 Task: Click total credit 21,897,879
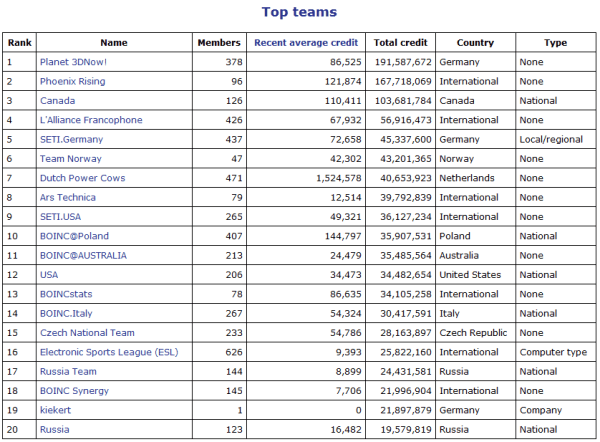(x=406, y=410)
